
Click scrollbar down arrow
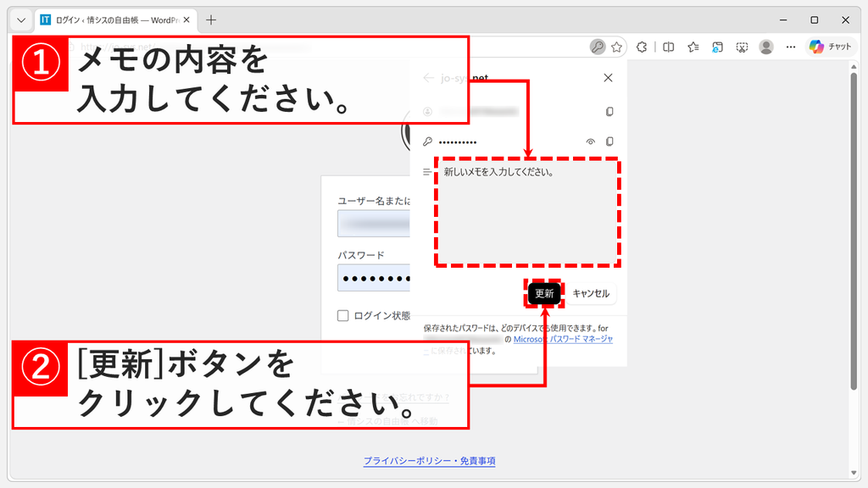854,473
